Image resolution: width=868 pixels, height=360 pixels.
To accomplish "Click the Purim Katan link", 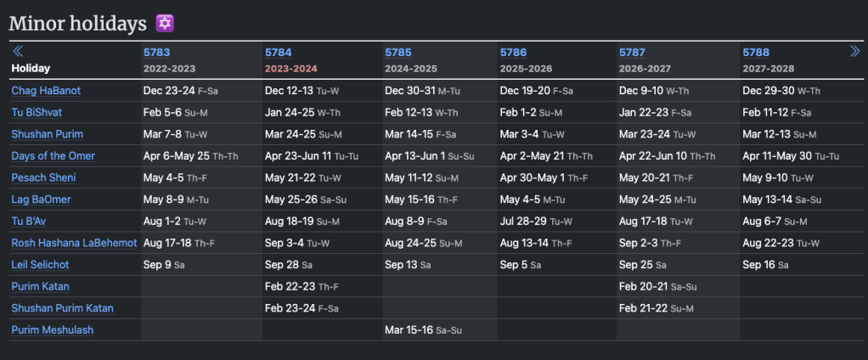I will pos(40,286).
